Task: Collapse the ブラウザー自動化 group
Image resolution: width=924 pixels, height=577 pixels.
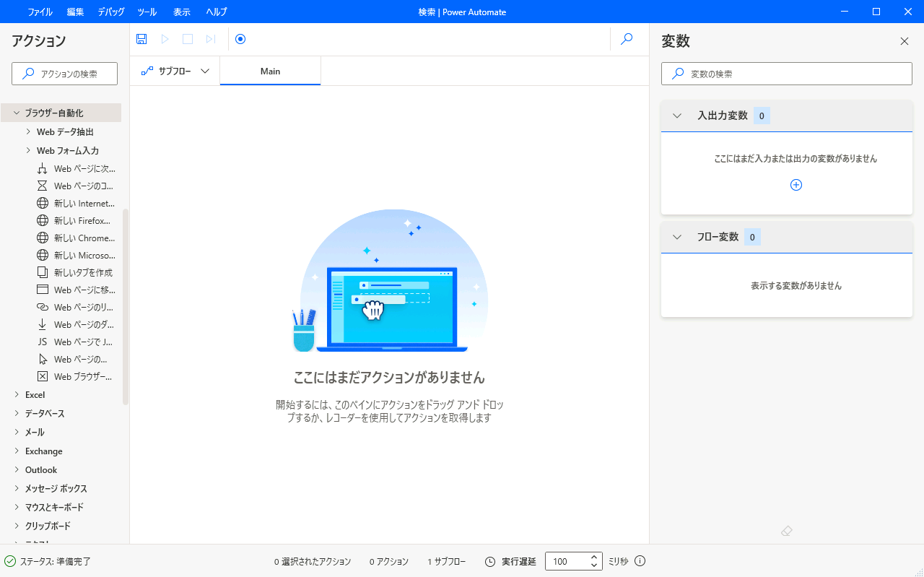Action: pyautogui.click(x=17, y=113)
